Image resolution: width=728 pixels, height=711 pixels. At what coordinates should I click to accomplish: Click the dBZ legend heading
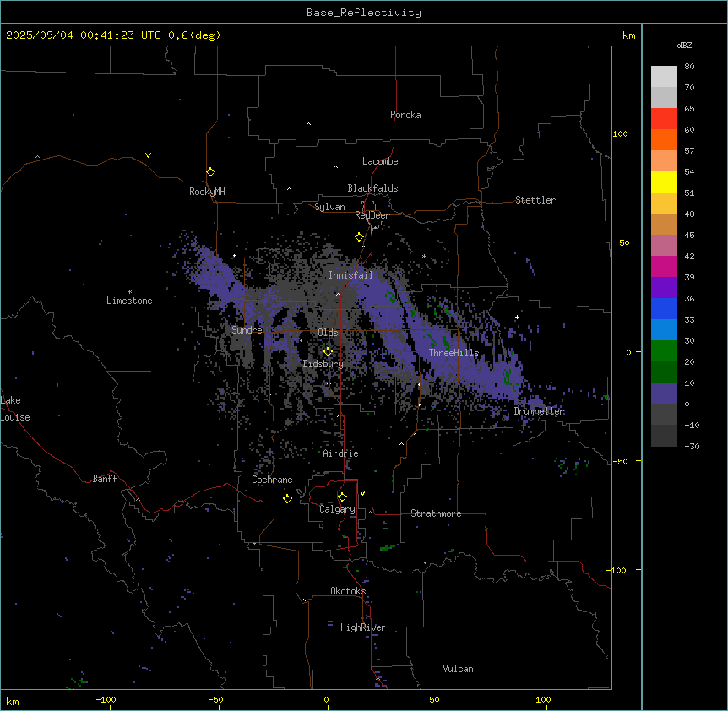click(x=684, y=45)
